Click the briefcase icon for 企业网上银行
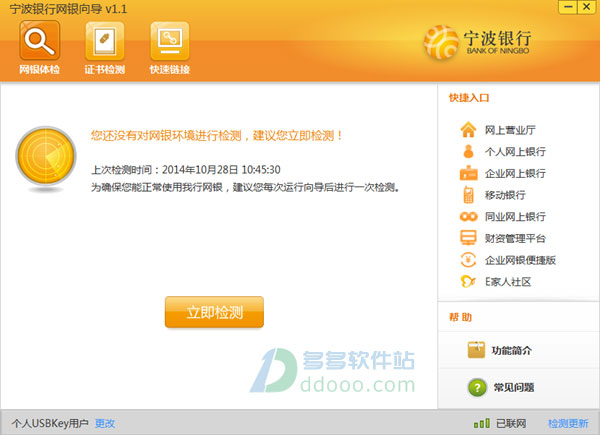The height and width of the screenshot is (435, 600). tap(468, 173)
